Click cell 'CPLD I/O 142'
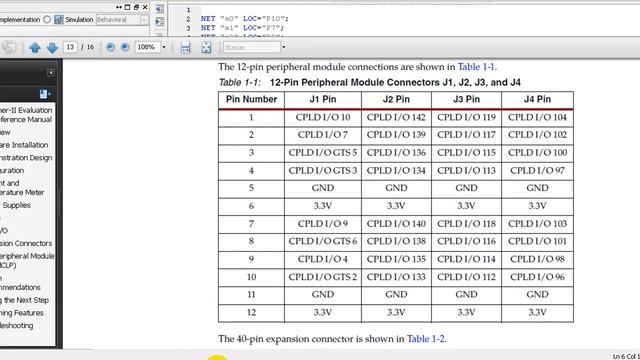 pos(396,117)
